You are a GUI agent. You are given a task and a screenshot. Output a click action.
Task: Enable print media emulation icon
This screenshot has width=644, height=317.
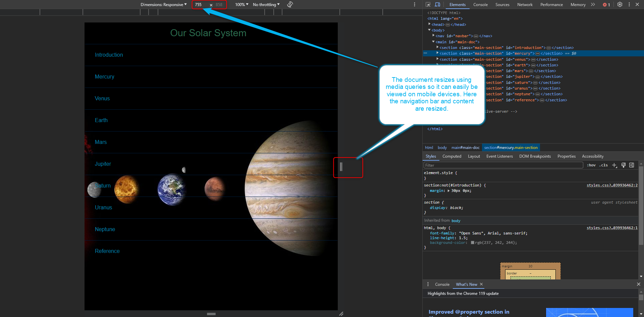[623, 165]
